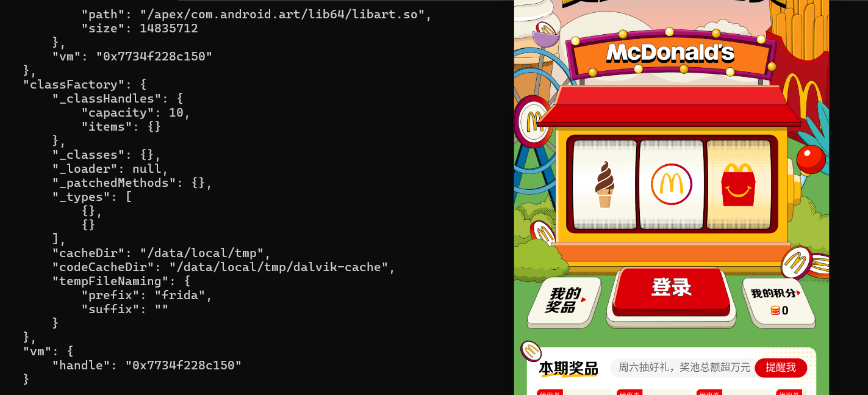Click the libart.so path line in terminal
This screenshot has width=868, height=395.
click(256, 14)
